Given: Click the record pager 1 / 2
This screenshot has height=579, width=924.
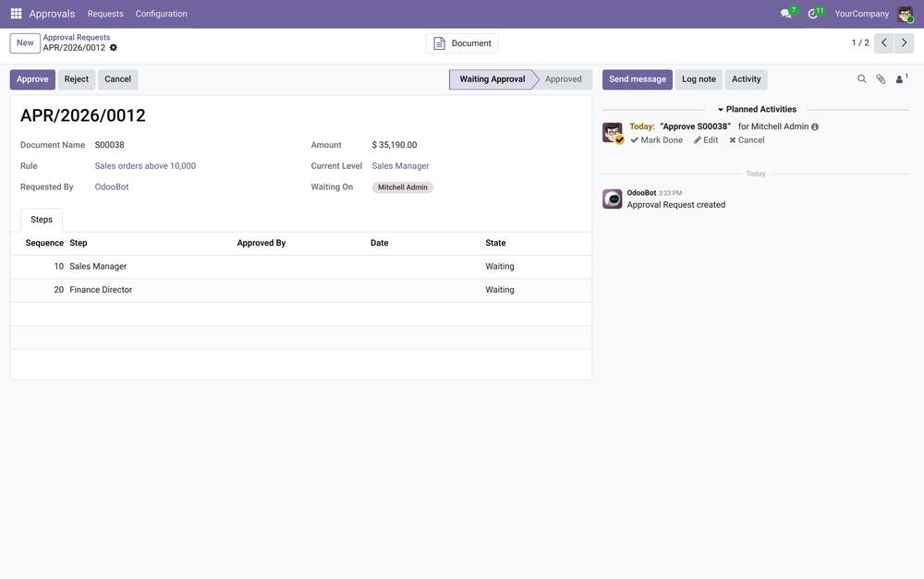Looking at the screenshot, I should point(859,43).
